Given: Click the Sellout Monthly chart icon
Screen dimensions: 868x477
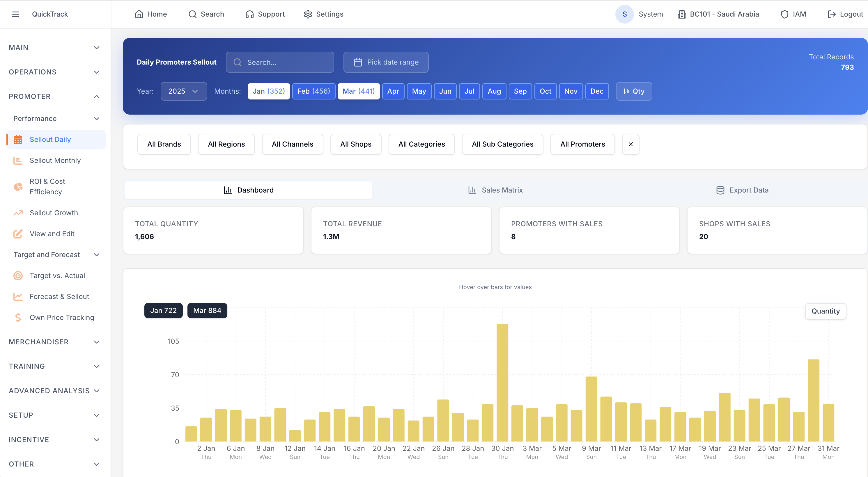Looking at the screenshot, I should point(18,161).
